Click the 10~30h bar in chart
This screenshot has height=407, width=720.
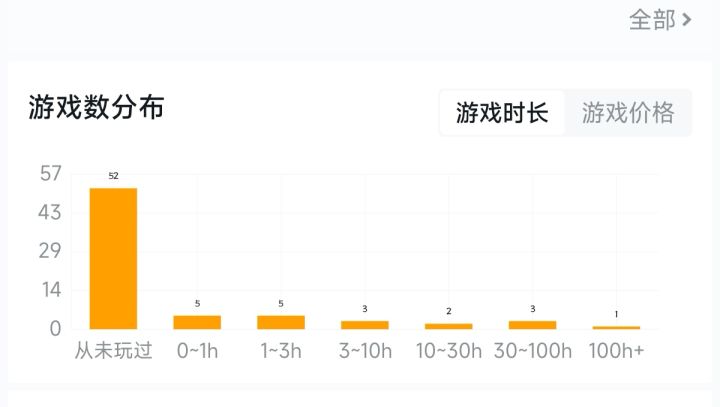[x=448, y=326]
